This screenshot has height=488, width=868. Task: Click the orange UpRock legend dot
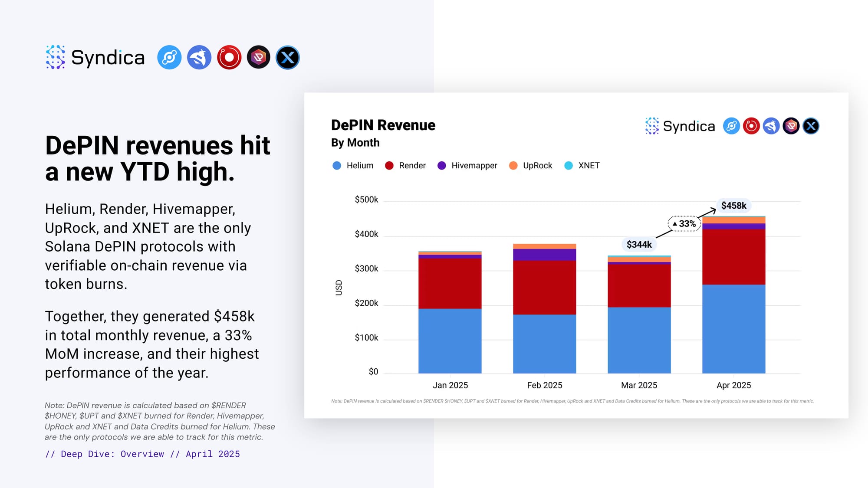pyautogui.click(x=513, y=165)
